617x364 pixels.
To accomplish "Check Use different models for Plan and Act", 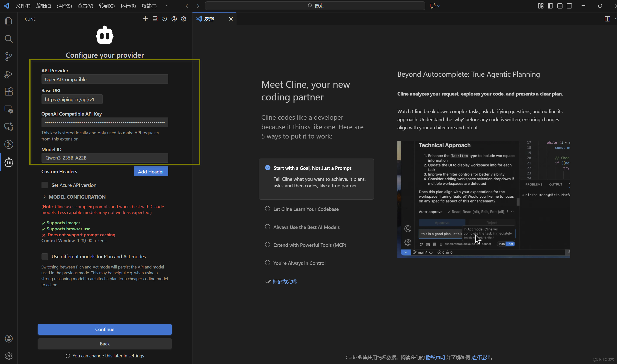I will tap(45, 257).
